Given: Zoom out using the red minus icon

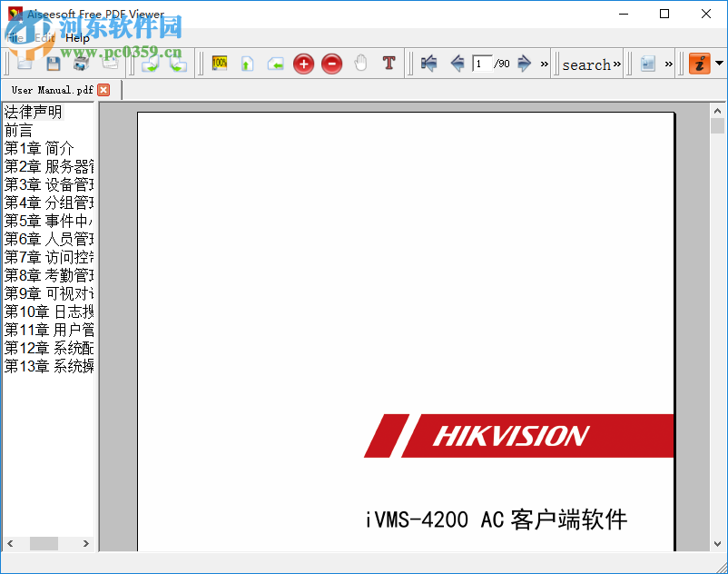Looking at the screenshot, I should click(x=331, y=64).
